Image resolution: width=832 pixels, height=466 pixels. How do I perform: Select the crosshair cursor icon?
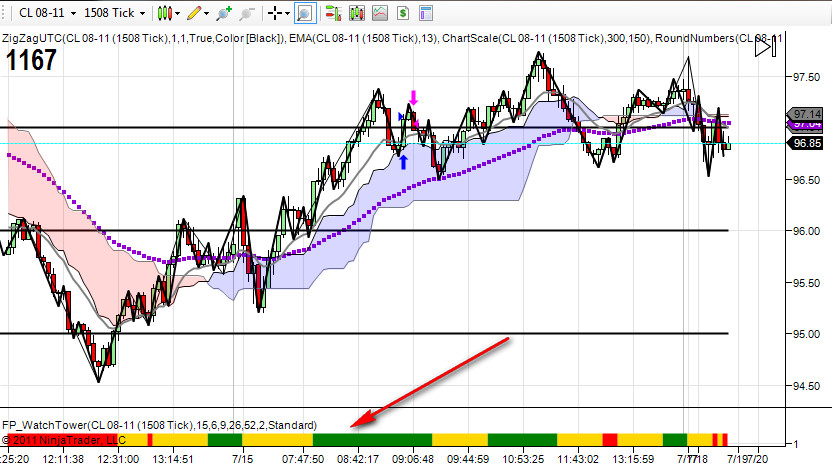(275, 13)
